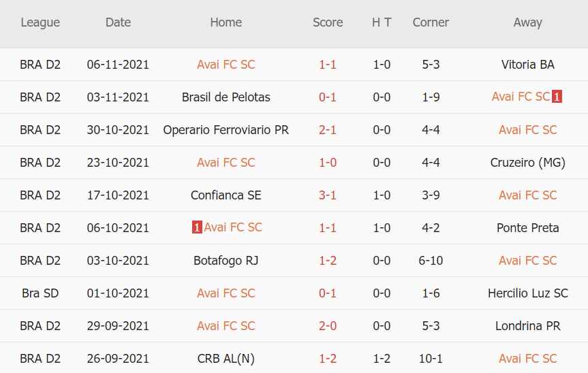Click the 3-1 score against Confianca SE
The width and height of the screenshot is (588, 373).
click(x=328, y=195)
